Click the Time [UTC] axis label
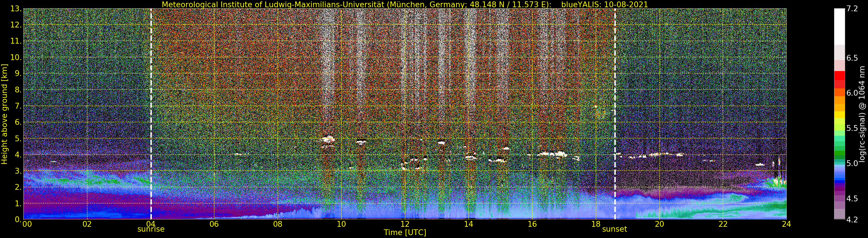This screenshot has width=868, height=238. [x=405, y=233]
